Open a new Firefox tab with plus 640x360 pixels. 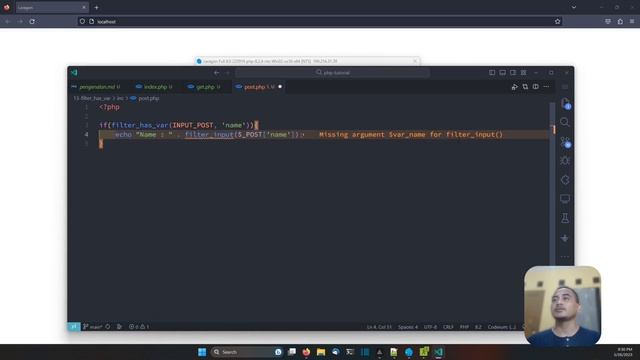coord(96,7)
